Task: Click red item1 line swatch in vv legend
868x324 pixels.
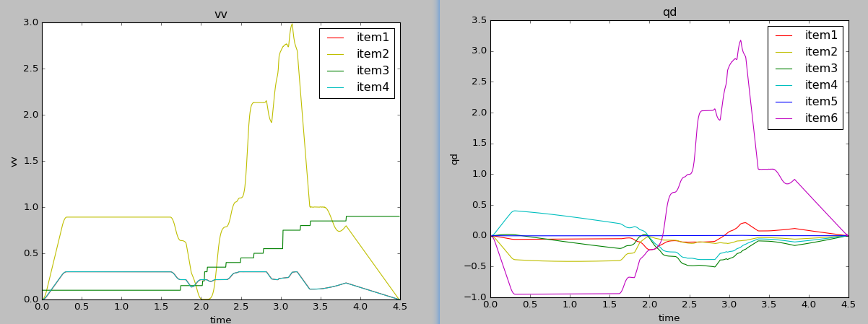Action: tap(337, 38)
